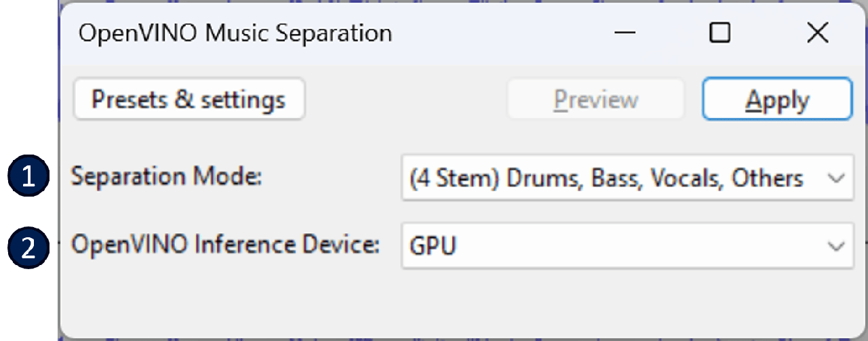Screen dimensions: 868x341
Task: Click the Apply button
Action: pyautogui.click(x=776, y=100)
